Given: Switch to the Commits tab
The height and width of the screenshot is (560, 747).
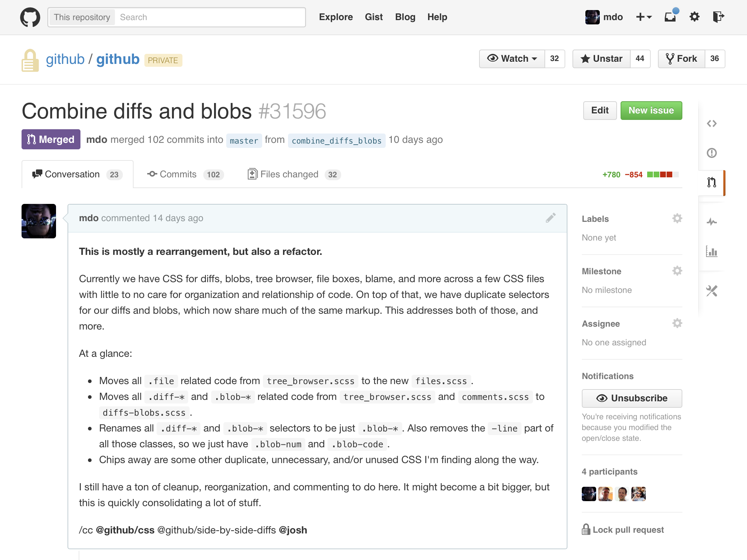Looking at the screenshot, I should point(185,174).
